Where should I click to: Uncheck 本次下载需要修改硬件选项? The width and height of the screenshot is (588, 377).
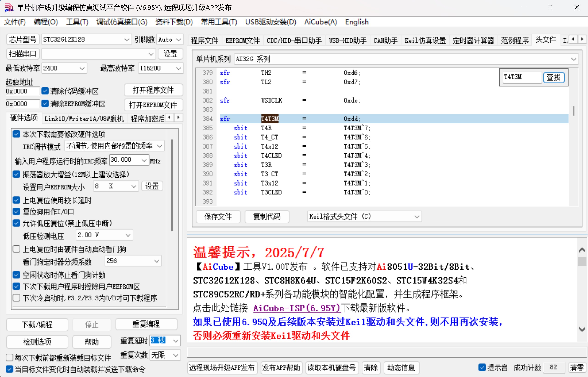point(16,134)
